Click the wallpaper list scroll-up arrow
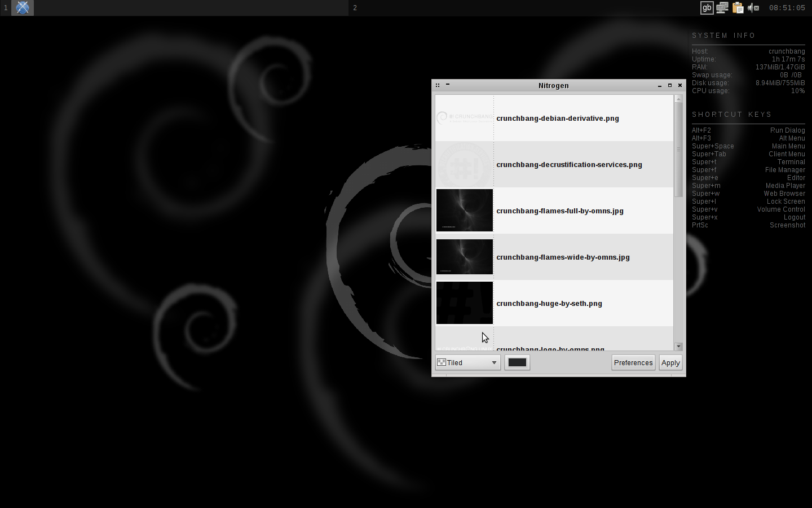The height and width of the screenshot is (508, 812). [x=678, y=99]
